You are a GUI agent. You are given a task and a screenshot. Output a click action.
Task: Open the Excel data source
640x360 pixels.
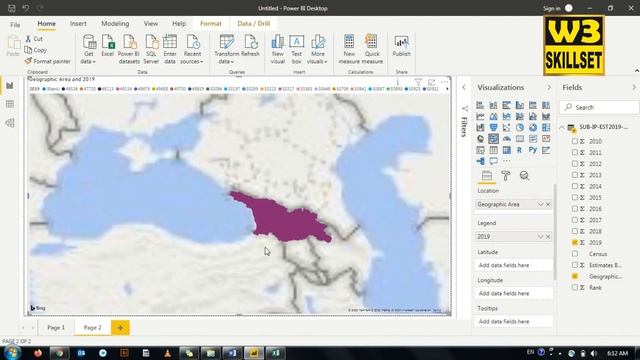pos(108,42)
